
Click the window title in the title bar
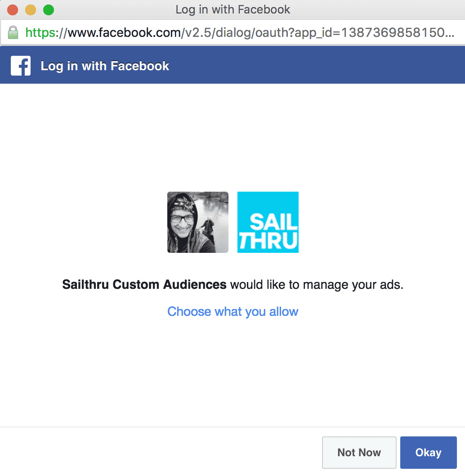pyautogui.click(x=232, y=9)
